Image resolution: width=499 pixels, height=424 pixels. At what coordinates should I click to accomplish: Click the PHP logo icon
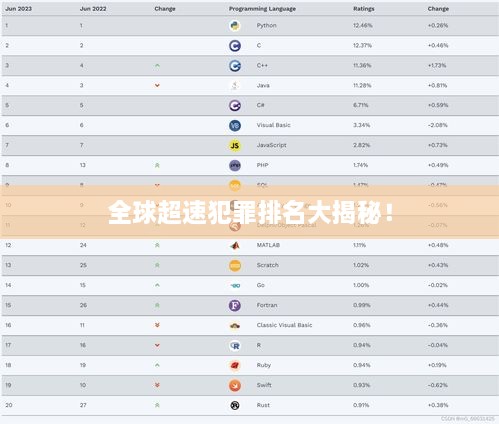click(235, 165)
